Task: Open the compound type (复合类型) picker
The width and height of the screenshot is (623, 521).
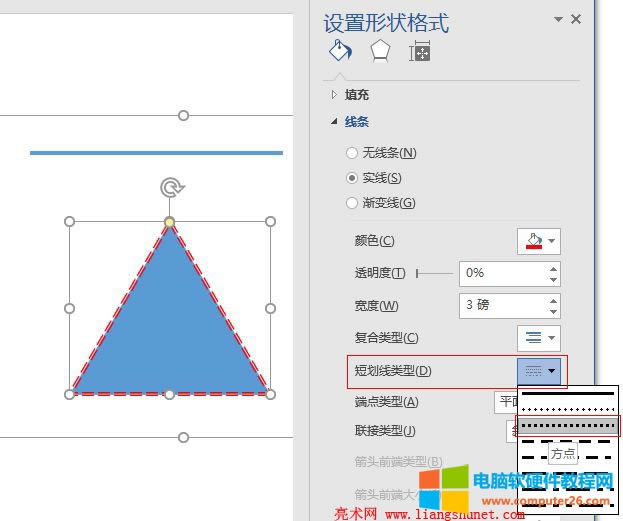Action: click(538, 338)
